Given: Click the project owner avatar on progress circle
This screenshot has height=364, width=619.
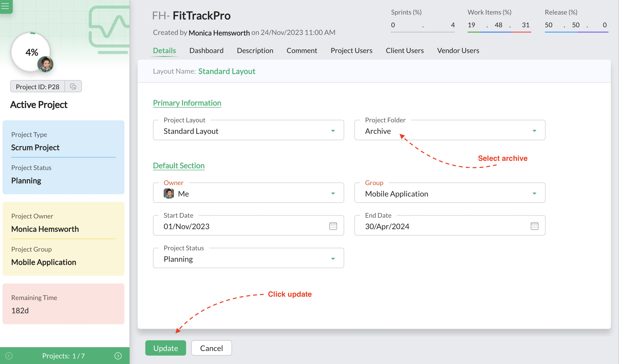Looking at the screenshot, I should (x=45, y=64).
